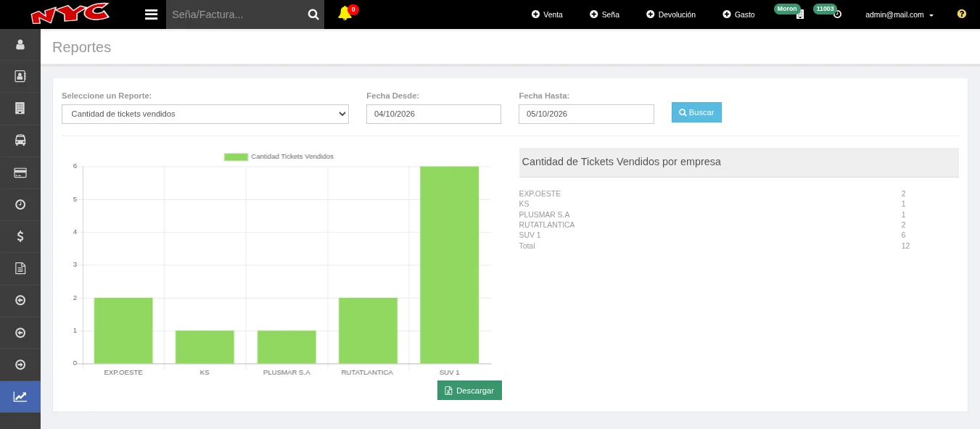Viewport: 980px width, 429px height.
Task: Select the EXP.OESTE row in the table
Action: pos(739,193)
